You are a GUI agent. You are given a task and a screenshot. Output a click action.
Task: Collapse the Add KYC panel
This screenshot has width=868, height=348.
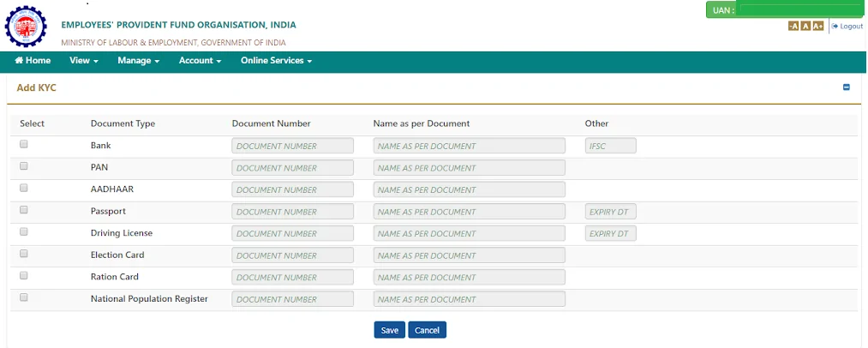[x=847, y=87]
